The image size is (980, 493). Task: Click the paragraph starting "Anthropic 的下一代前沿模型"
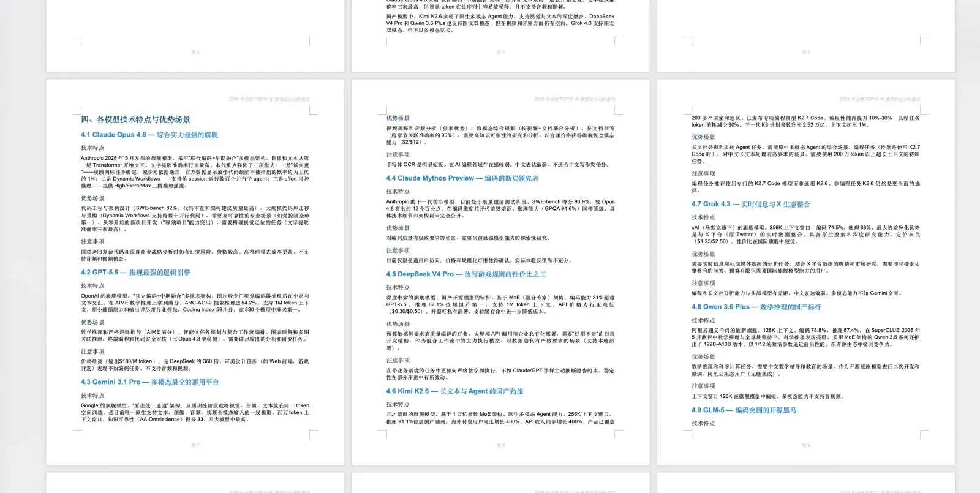click(500, 209)
